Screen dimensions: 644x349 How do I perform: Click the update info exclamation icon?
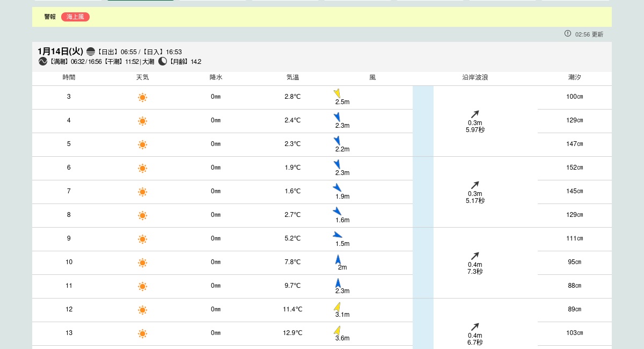coord(568,33)
